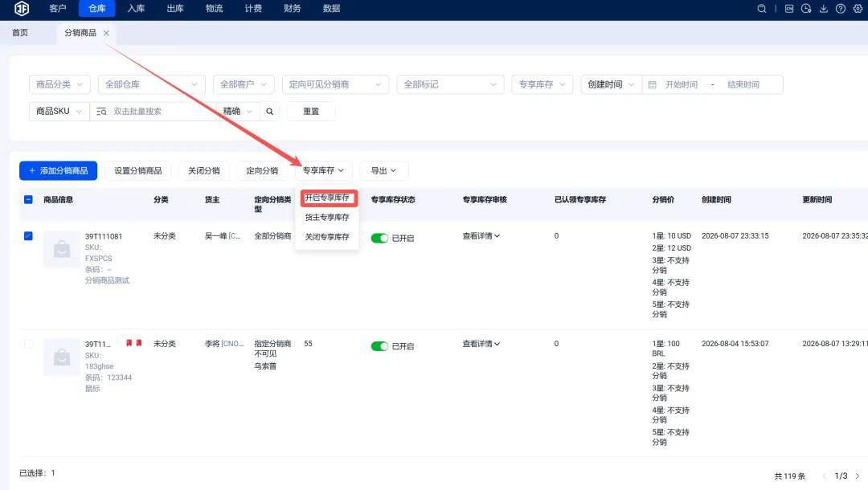Collapse the 专享库存 action dropdown button
868x490 pixels.
coord(323,170)
